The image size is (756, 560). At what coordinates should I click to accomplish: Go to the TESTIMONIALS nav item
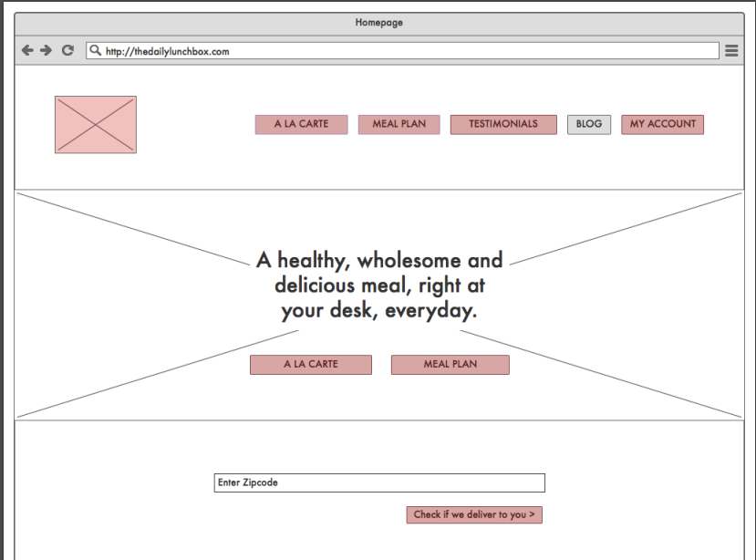click(x=503, y=124)
